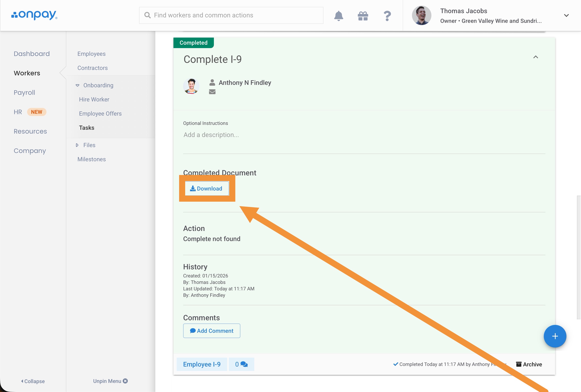Screen dimensions: 581x392
Task: Open the notifications bell icon
Action: coord(338,16)
